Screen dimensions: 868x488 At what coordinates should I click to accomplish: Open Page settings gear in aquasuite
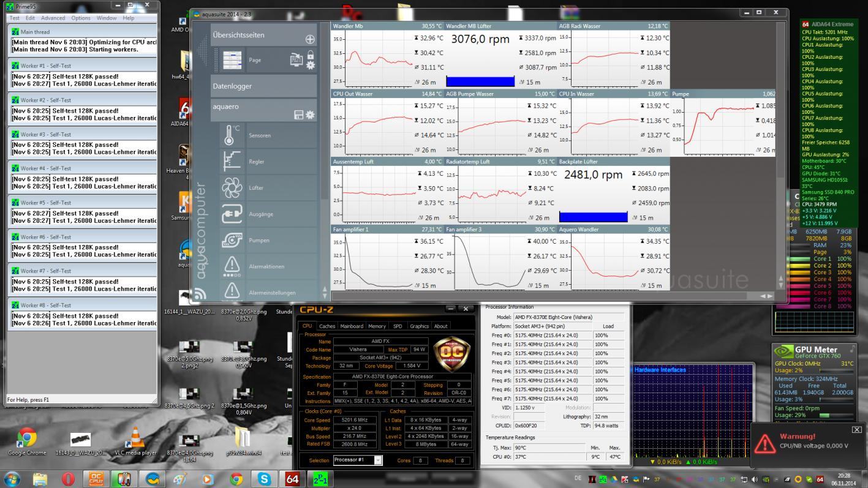point(311,65)
